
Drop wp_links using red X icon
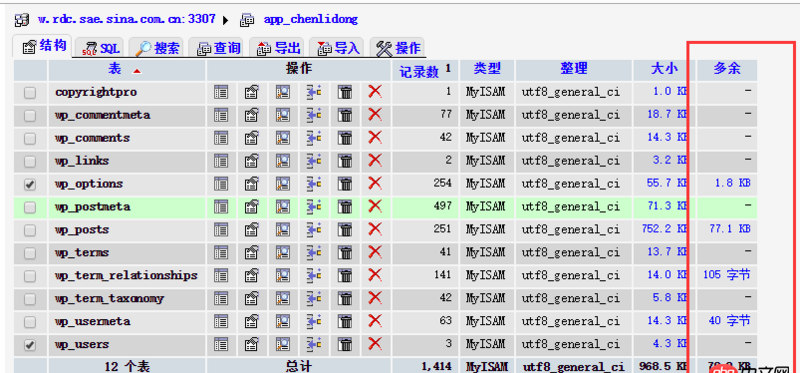click(375, 161)
